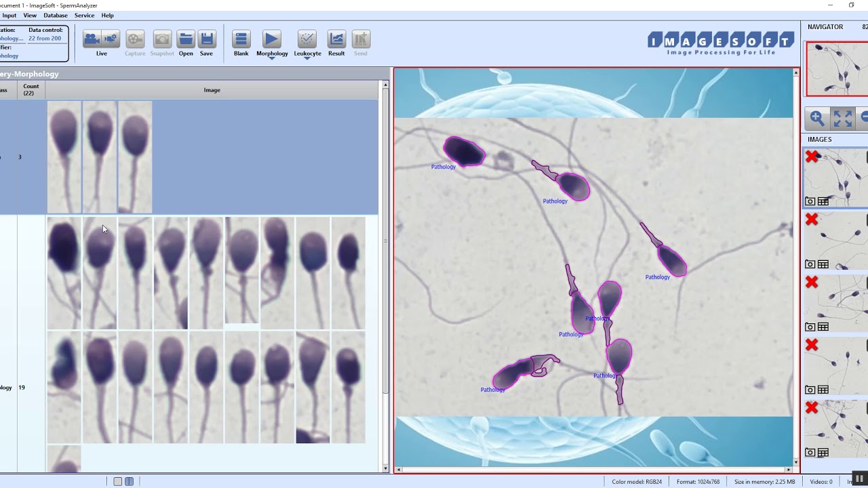Click 'Format: 1024x768' status entry
This screenshot has width=868, height=488.
pos(698,482)
